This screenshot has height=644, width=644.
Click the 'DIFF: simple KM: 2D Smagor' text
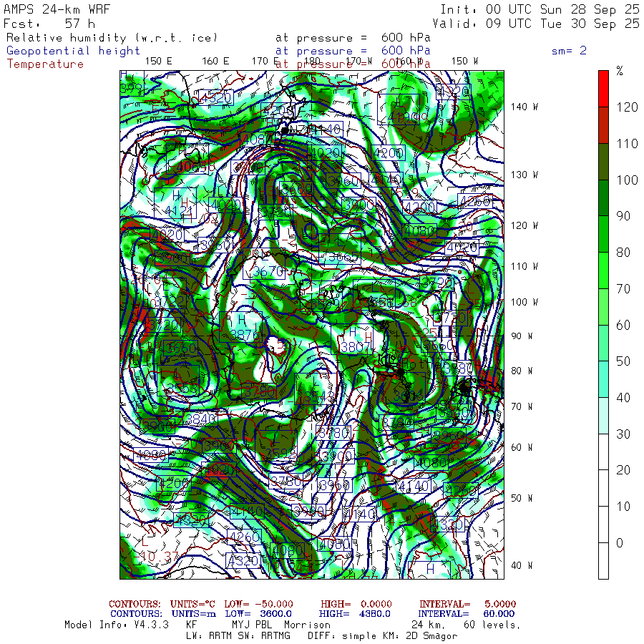(382, 636)
